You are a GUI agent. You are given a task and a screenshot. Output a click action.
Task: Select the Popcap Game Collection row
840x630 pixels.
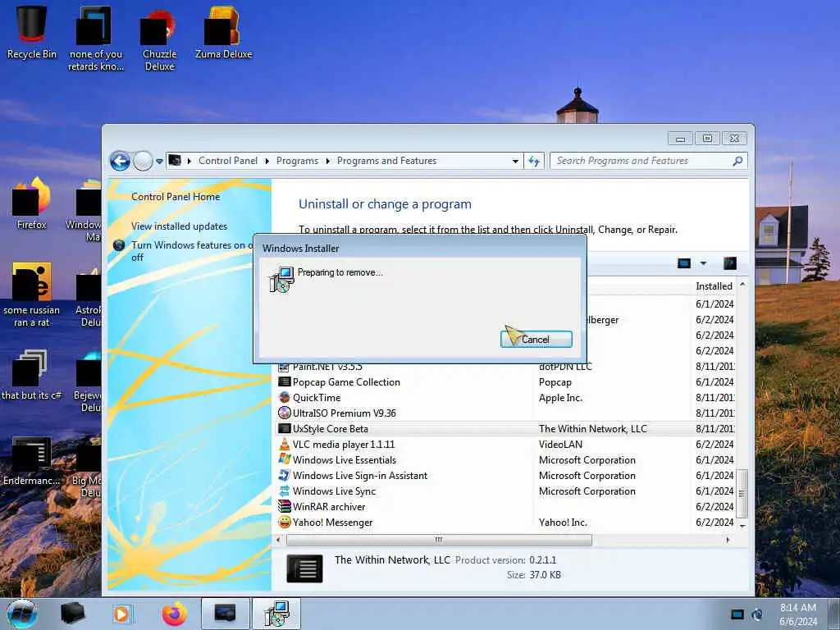pos(505,382)
